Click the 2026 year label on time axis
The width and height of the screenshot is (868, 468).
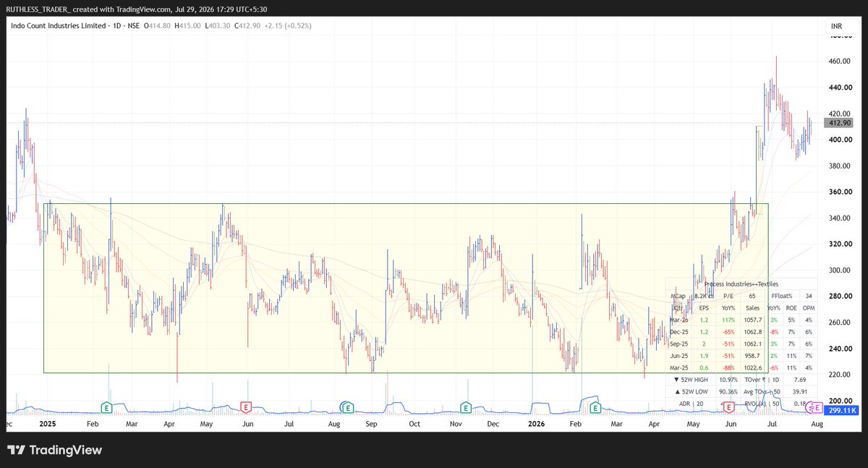(x=537, y=425)
